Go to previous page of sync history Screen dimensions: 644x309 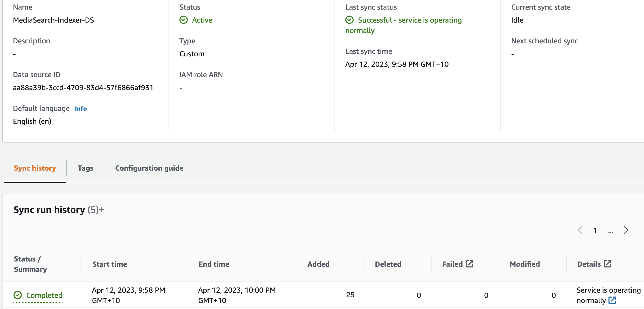click(580, 230)
